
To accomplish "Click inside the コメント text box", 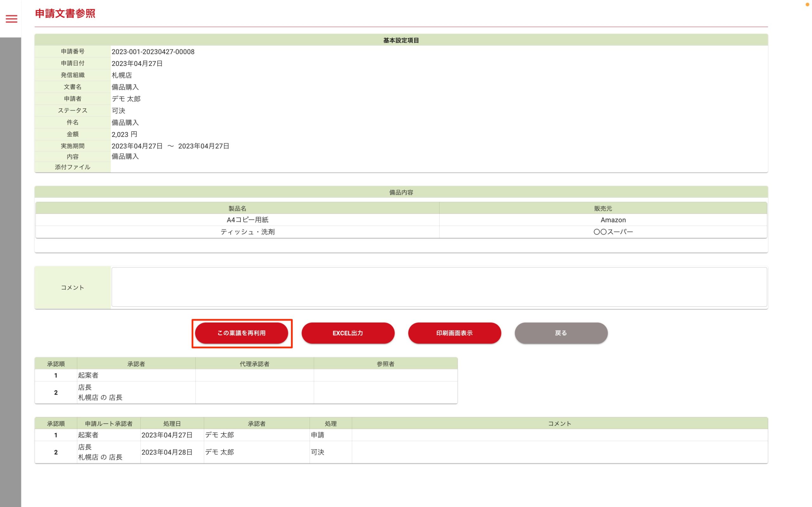I will [x=439, y=287].
